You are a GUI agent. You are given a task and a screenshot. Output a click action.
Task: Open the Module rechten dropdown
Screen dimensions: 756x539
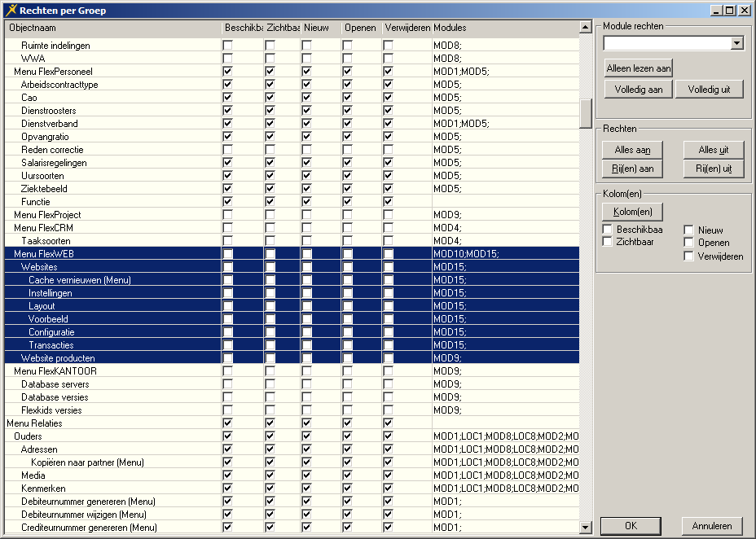point(736,43)
